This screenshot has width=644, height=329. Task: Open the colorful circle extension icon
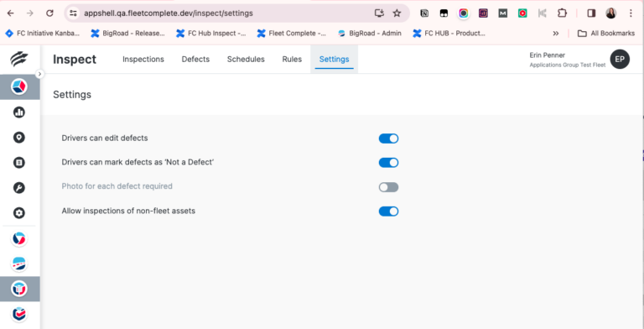[463, 13]
